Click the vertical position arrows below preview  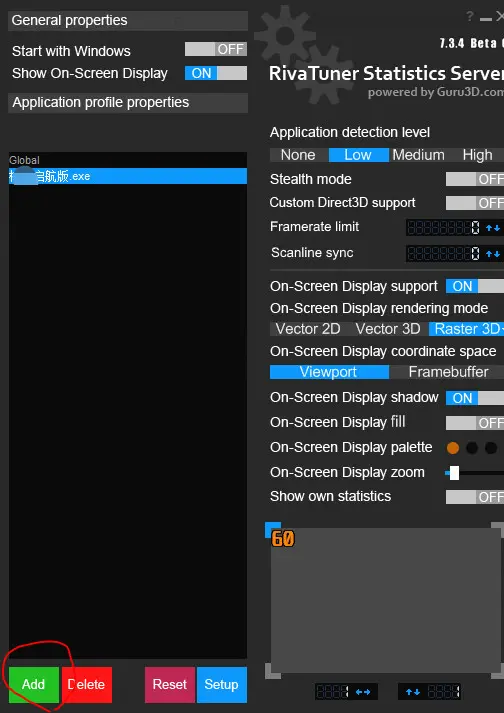point(413,692)
